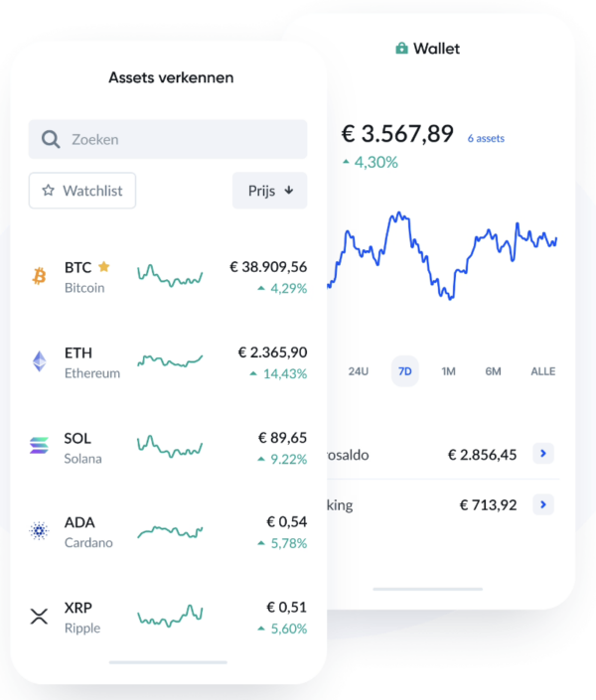This screenshot has height=700, width=596.
Task: Open the 6 assets link
Action: point(486,139)
